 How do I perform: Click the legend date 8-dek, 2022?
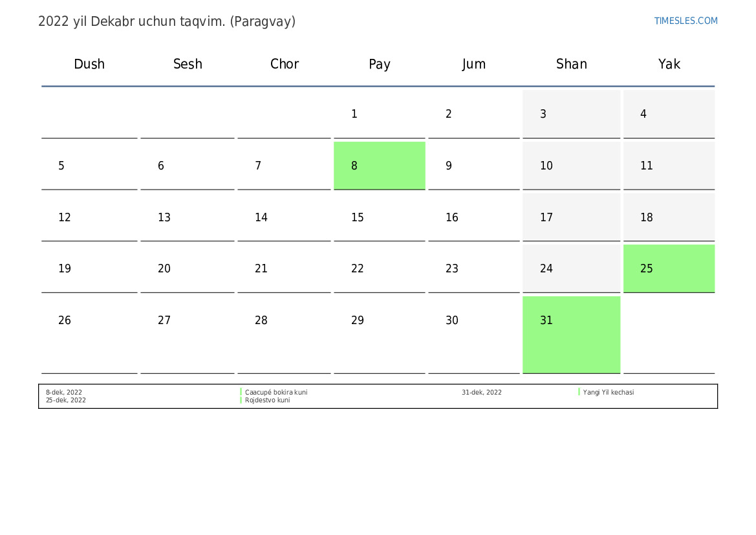pyautogui.click(x=63, y=392)
